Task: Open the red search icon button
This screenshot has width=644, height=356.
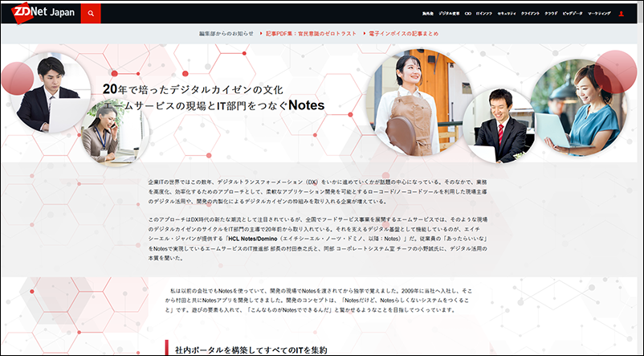Action: click(x=91, y=13)
